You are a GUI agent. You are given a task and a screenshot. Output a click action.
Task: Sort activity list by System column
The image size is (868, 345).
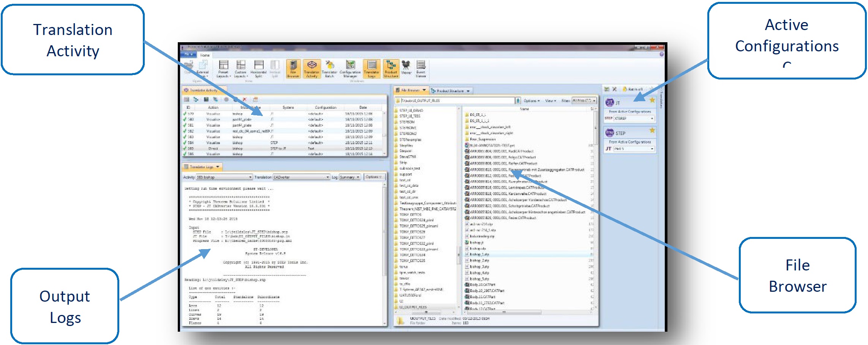[288, 107]
